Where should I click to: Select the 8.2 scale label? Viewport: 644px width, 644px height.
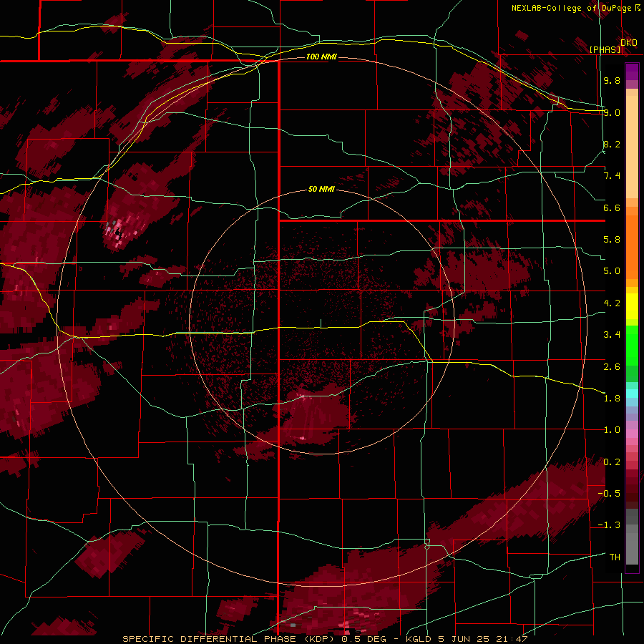click(612, 144)
